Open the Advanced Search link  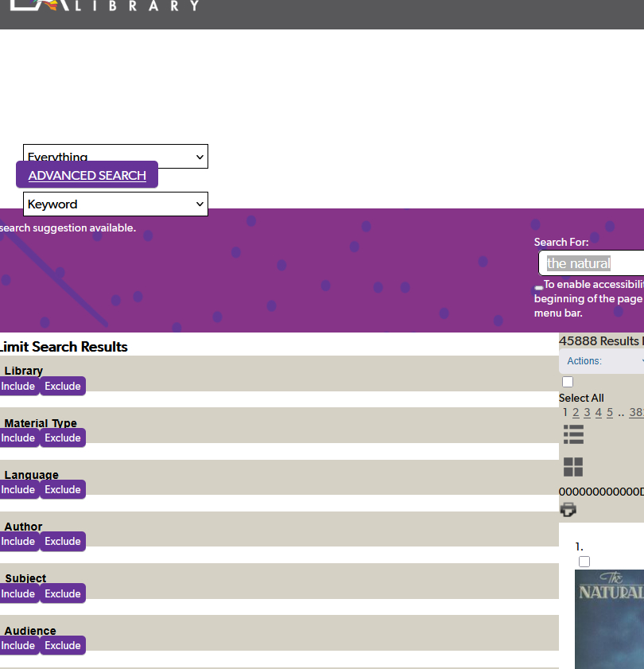(x=87, y=175)
